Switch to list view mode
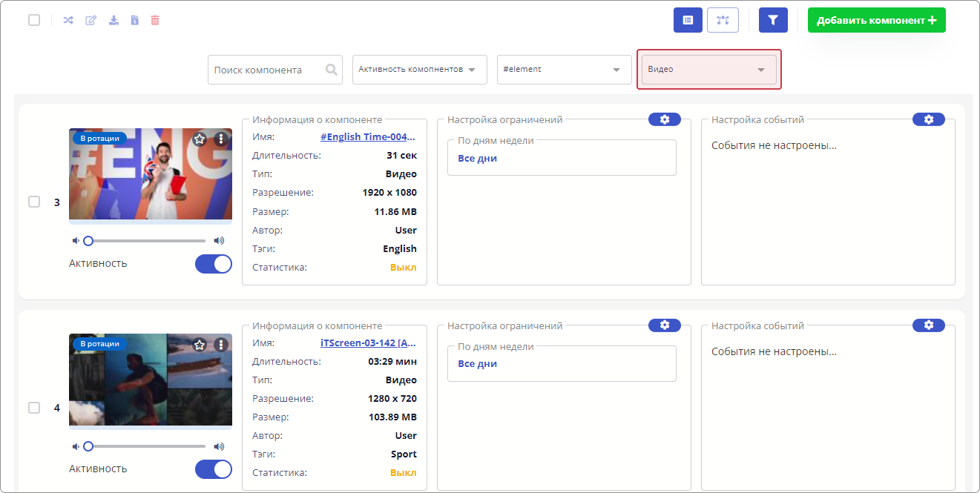 click(688, 20)
